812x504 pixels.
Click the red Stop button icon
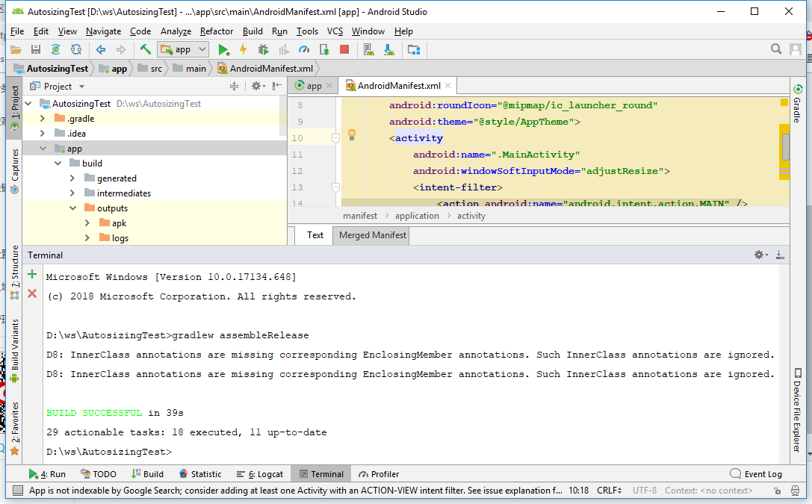coord(344,50)
